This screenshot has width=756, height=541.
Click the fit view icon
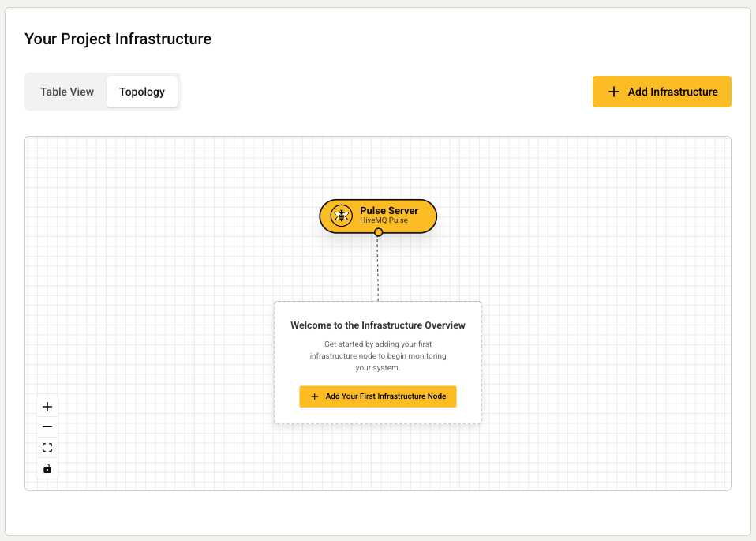tap(47, 448)
